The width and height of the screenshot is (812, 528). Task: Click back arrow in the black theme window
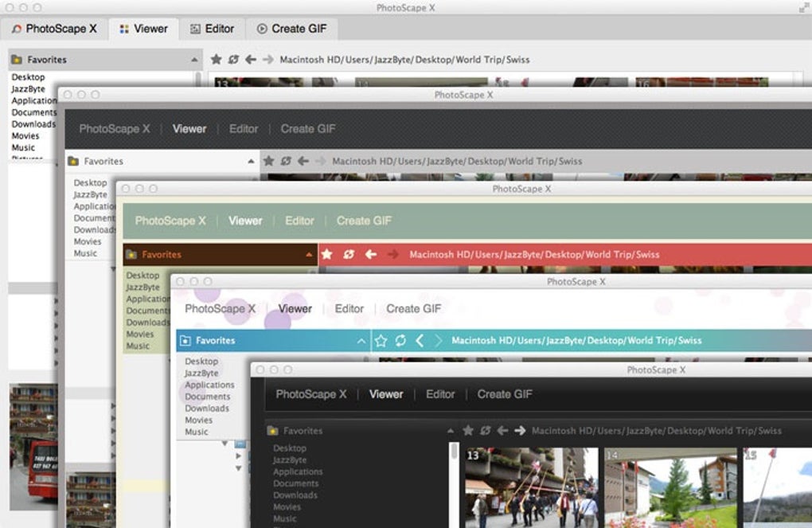coord(502,431)
